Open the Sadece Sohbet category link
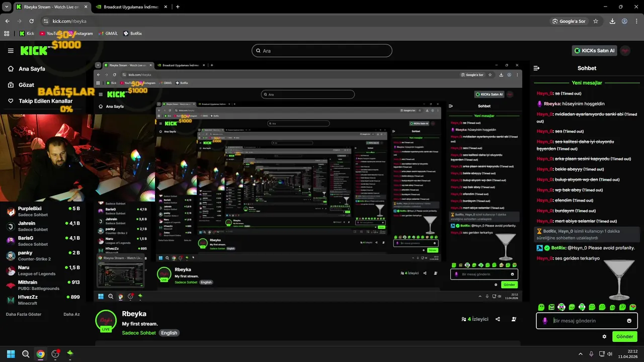 click(139, 333)
